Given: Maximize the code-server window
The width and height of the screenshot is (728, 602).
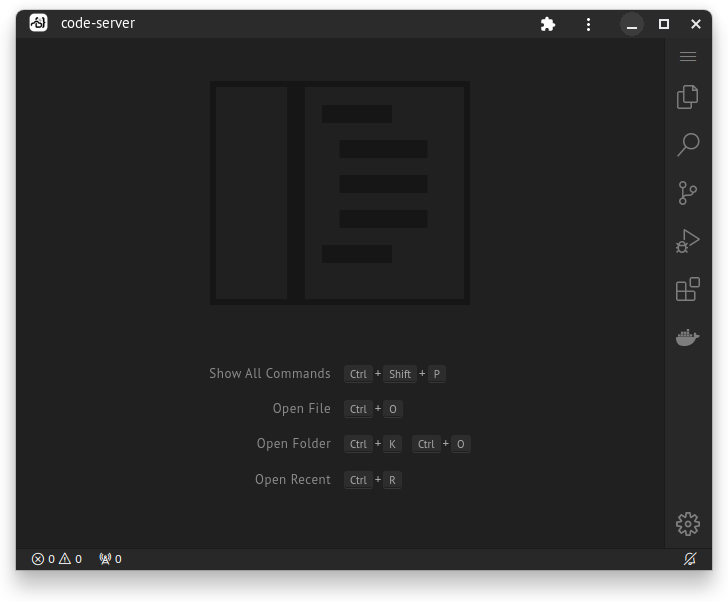Looking at the screenshot, I should pos(664,24).
